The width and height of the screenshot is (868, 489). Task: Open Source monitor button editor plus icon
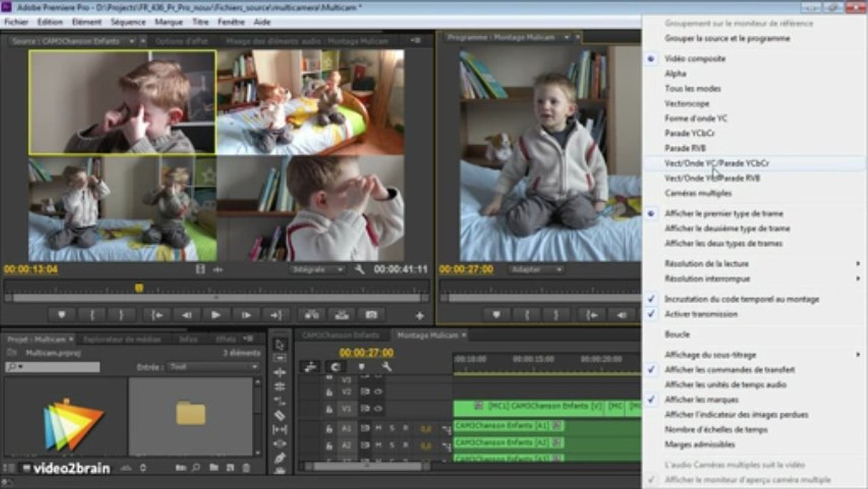[419, 316]
